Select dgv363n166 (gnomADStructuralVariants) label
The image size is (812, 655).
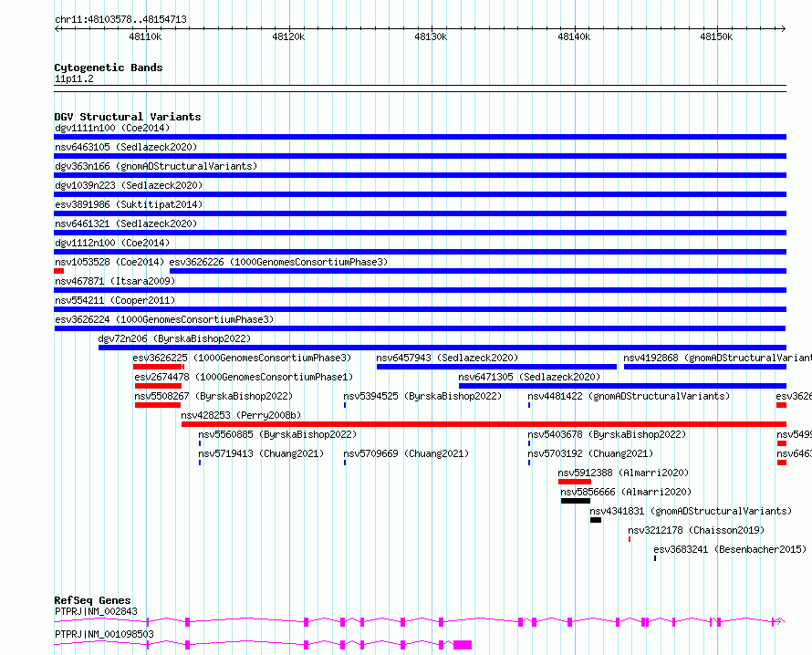tap(156, 166)
